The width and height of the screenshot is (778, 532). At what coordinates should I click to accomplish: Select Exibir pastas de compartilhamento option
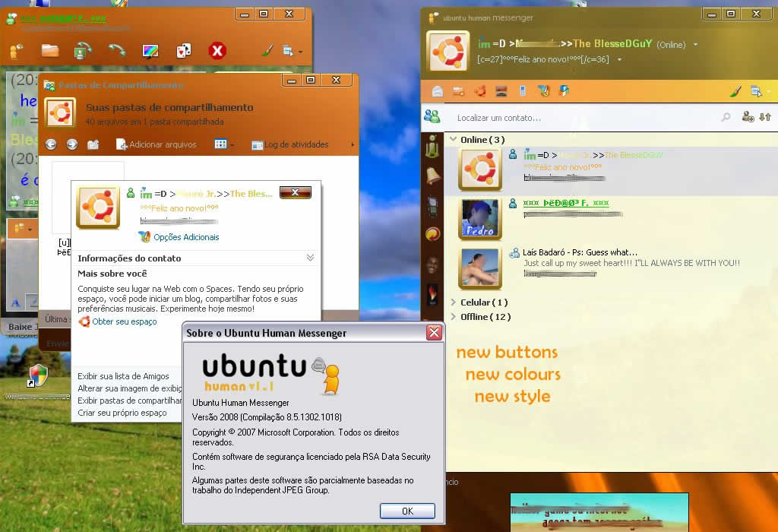(129, 401)
